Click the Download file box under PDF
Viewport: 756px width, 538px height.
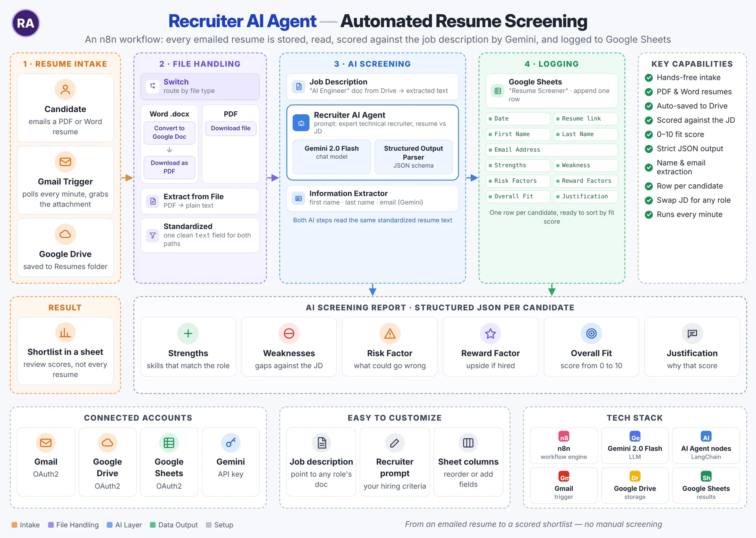point(231,129)
